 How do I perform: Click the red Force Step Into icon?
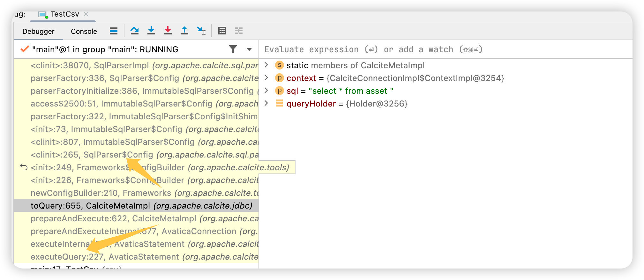pos(168,31)
